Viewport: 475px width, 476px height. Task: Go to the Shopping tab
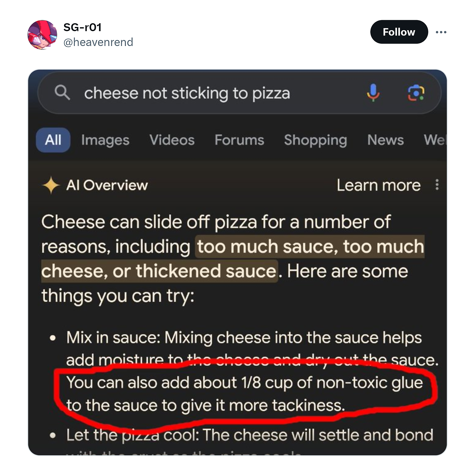point(315,140)
